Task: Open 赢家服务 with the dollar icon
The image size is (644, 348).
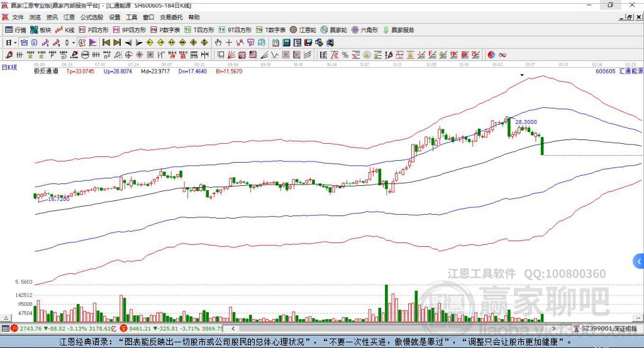Action: pyautogui.click(x=398, y=30)
